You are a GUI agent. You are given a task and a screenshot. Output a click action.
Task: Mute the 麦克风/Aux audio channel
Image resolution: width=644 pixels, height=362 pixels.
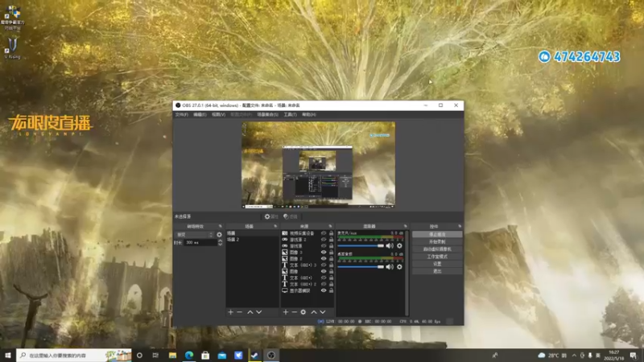point(390,246)
